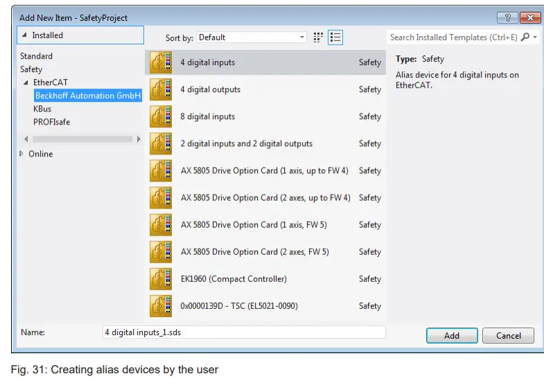The width and height of the screenshot is (544, 392).
Task: Select the '8 digital inputs' template row
Action: point(265,116)
